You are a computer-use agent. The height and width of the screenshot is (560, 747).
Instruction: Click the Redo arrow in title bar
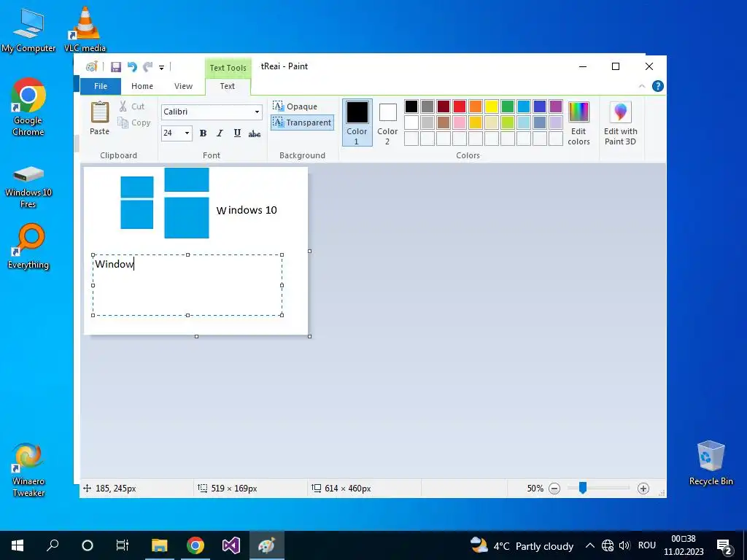148,67
